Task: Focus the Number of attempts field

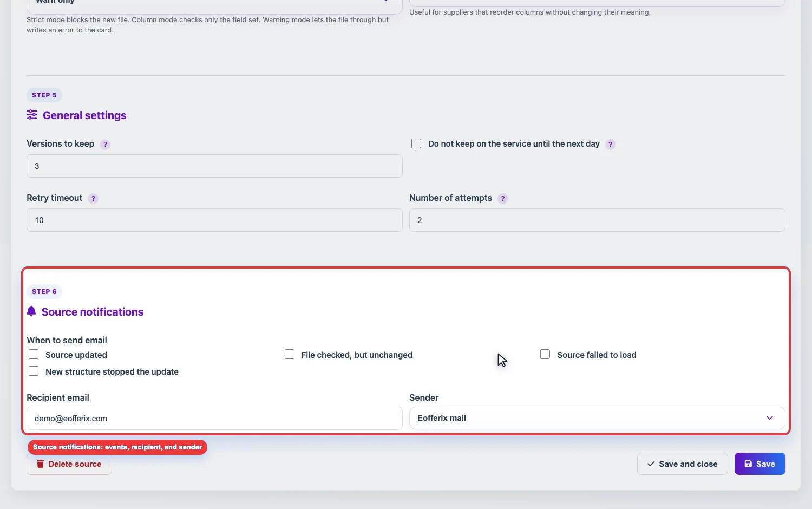Action: (x=597, y=220)
